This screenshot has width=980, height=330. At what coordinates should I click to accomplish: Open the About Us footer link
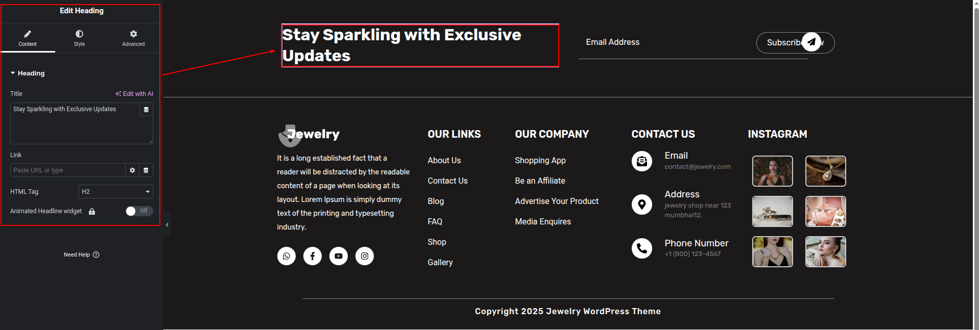(x=444, y=161)
